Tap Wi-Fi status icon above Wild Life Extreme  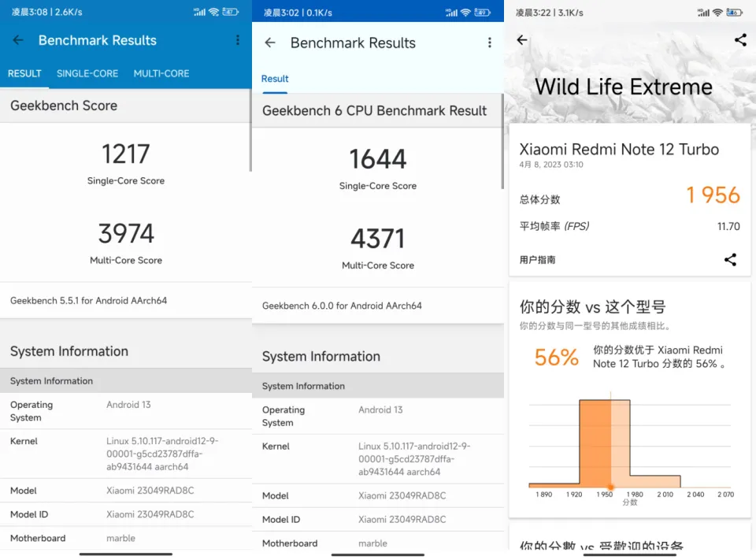(x=717, y=13)
